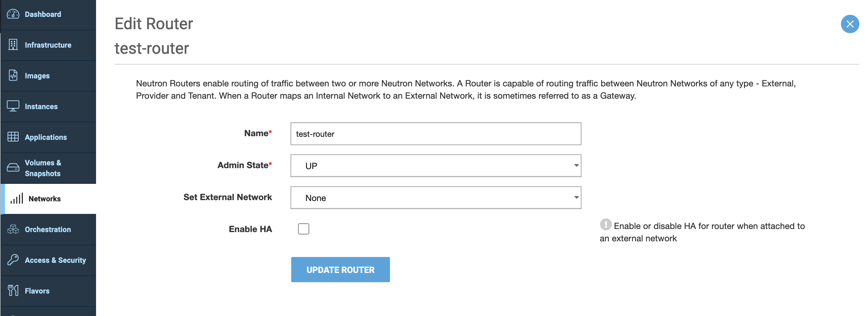Close the Edit Router dialog
The height and width of the screenshot is (316, 868).
(850, 24)
